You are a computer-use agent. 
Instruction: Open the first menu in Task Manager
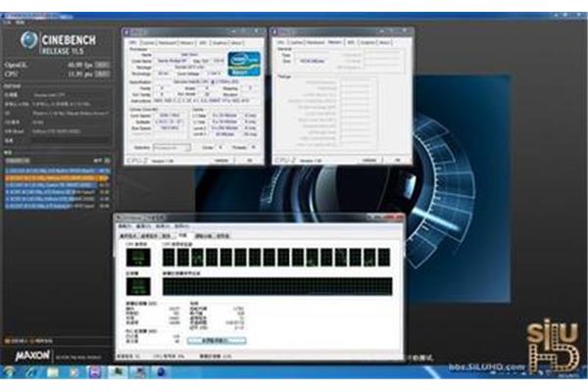pos(124,226)
